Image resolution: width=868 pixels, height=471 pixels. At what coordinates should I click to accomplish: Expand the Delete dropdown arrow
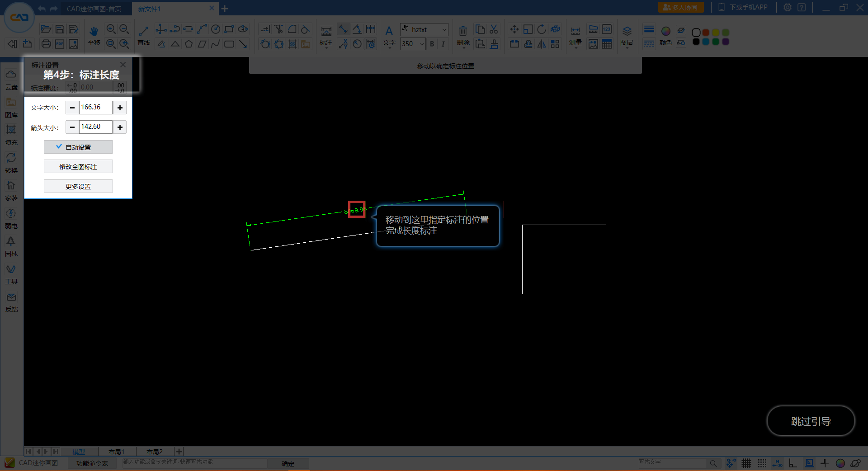click(x=463, y=48)
